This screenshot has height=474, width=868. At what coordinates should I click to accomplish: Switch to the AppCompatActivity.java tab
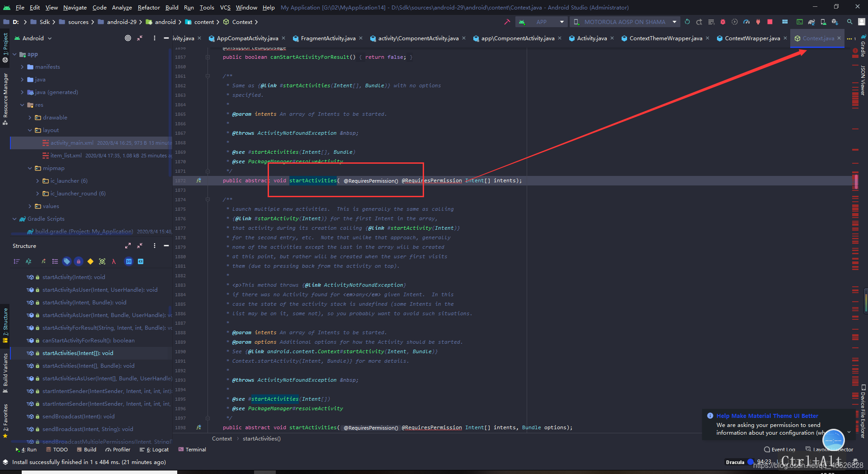(247, 38)
